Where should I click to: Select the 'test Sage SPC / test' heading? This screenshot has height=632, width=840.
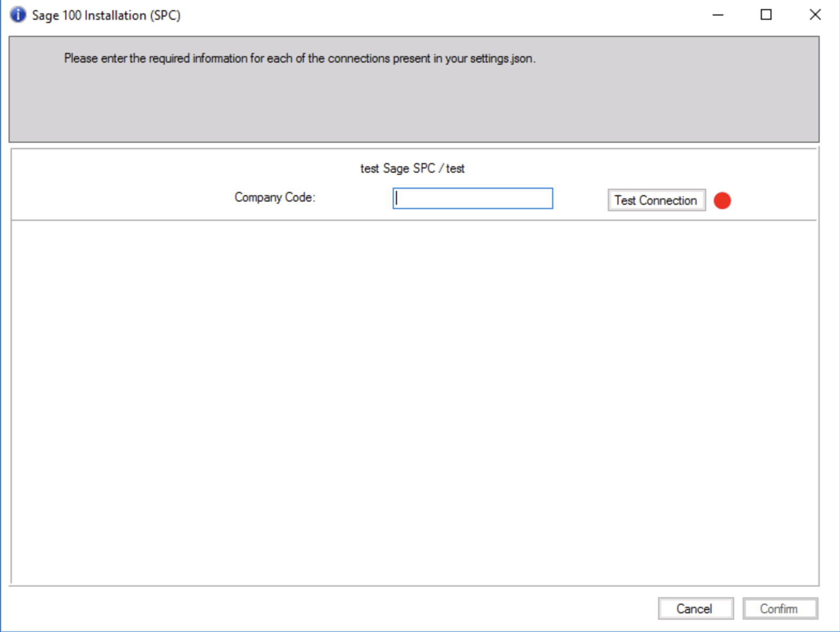[x=413, y=168]
